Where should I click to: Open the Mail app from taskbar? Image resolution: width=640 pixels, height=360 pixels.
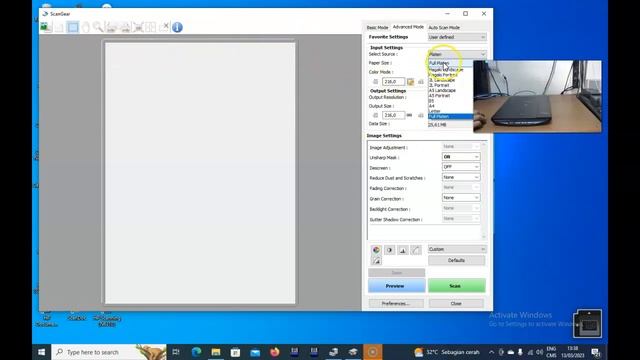click(255, 352)
